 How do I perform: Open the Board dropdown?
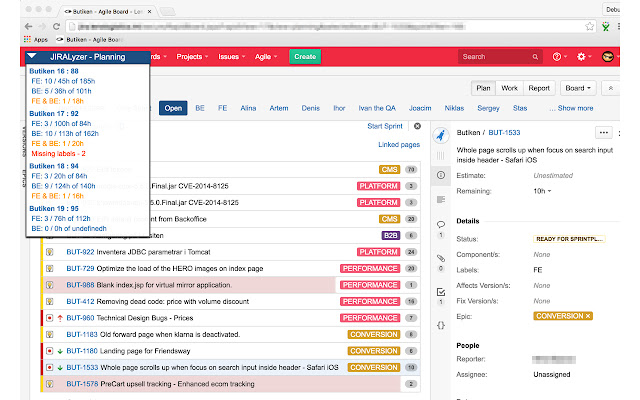(578, 88)
